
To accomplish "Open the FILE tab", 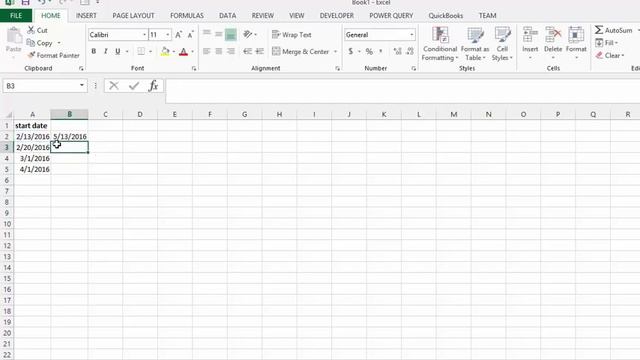I will (x=16, y=16).
